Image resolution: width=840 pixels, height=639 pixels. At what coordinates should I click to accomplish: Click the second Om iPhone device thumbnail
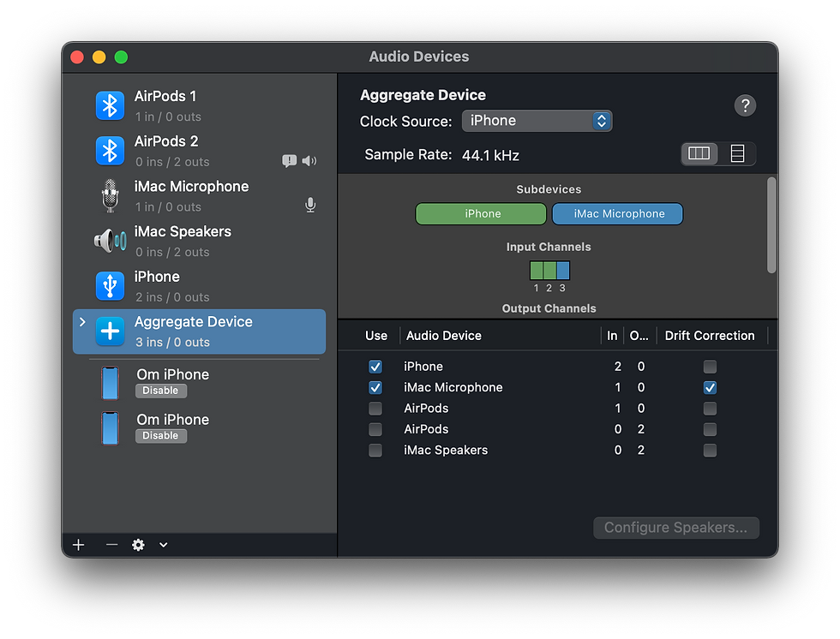click(110, 427)
